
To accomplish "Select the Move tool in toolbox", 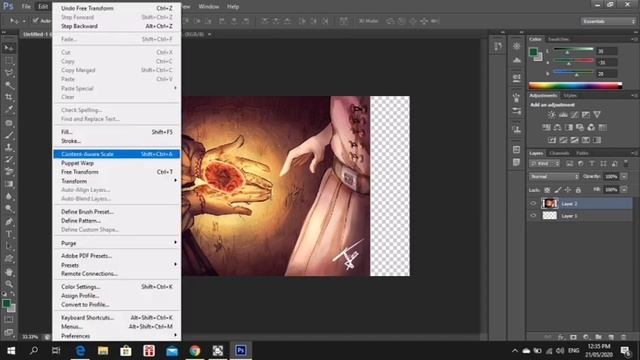I will point(9,48).
